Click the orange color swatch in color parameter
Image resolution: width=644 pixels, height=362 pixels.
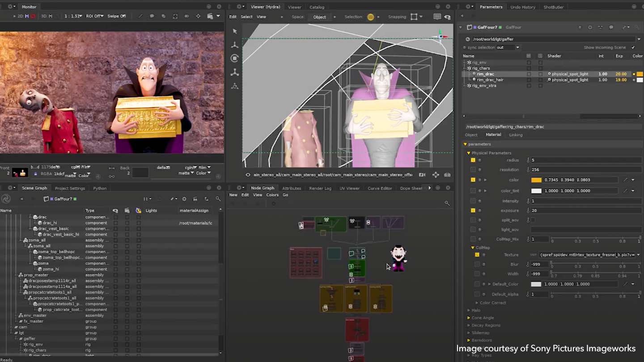click(x=536, y=180)
